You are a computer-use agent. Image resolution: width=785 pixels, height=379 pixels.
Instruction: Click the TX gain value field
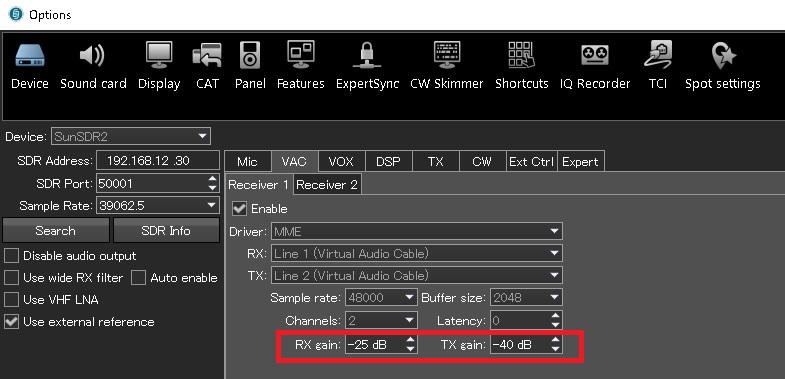coord(520,344)
